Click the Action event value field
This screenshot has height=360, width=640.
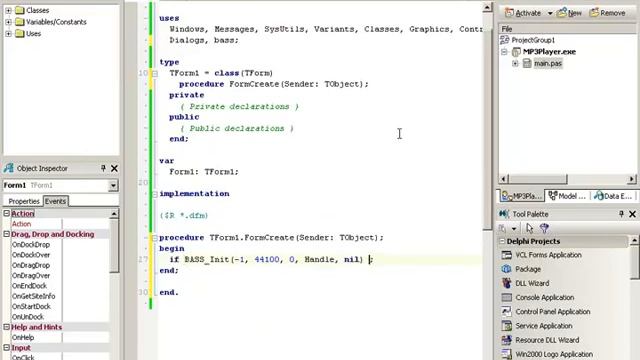tap(86, 224)
